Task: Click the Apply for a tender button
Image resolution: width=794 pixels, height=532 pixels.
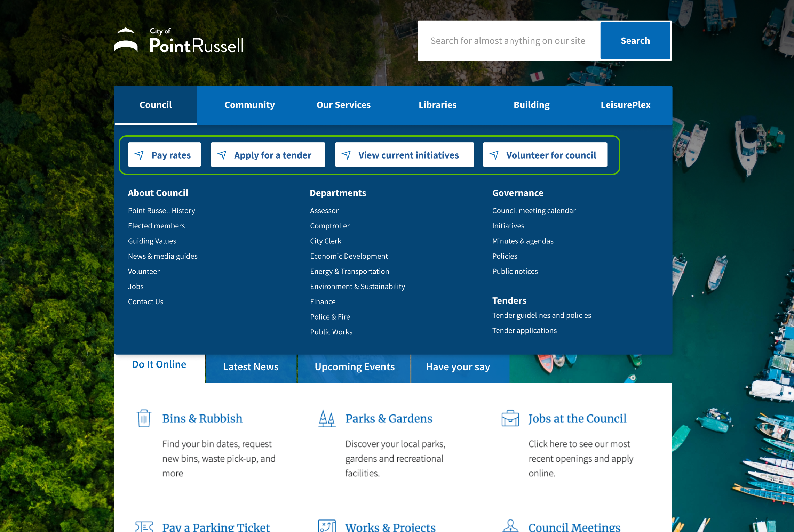Action: pyautogui.click(x=268, y=155)
